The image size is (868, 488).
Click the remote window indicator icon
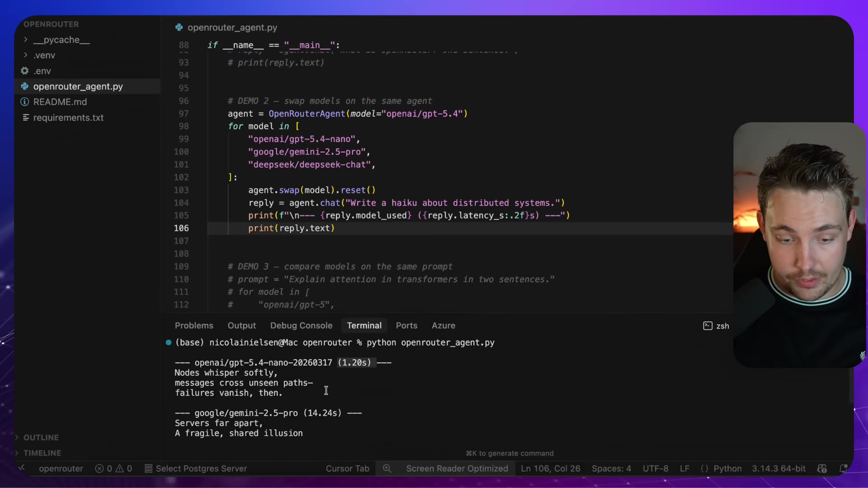pos(21,468)
